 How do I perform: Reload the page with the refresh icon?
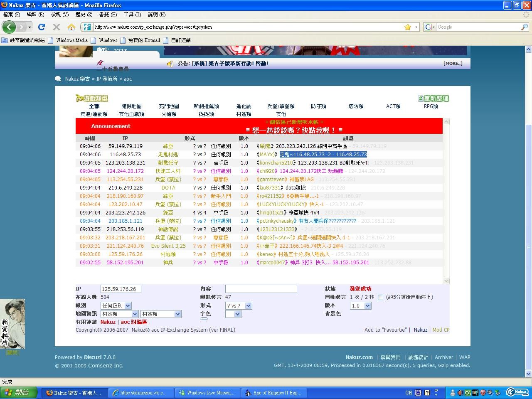(x=41, y=27)
